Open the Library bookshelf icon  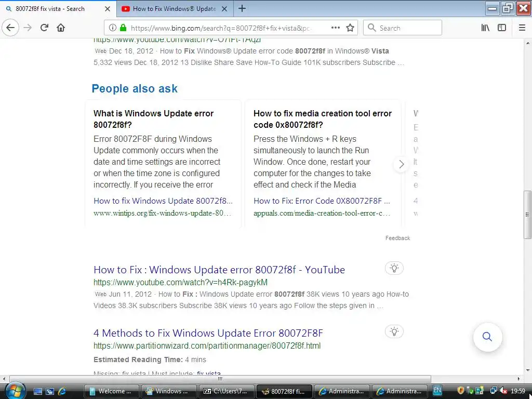[485, 28]
